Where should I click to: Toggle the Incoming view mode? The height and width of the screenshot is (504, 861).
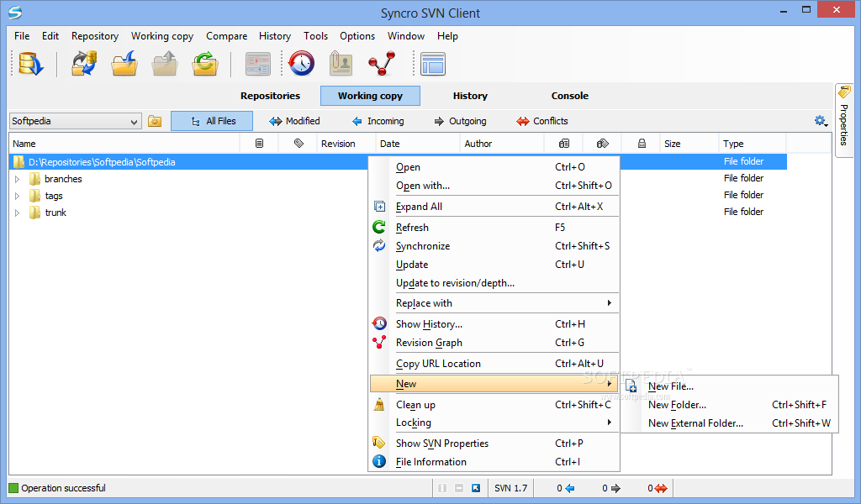coord(378,121)
